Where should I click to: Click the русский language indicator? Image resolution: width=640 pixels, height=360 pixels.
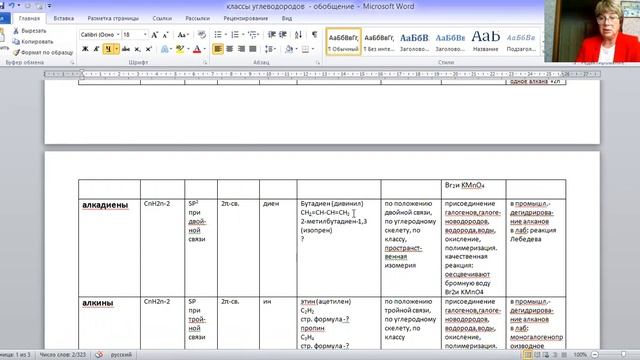click(x=121, y=355)
